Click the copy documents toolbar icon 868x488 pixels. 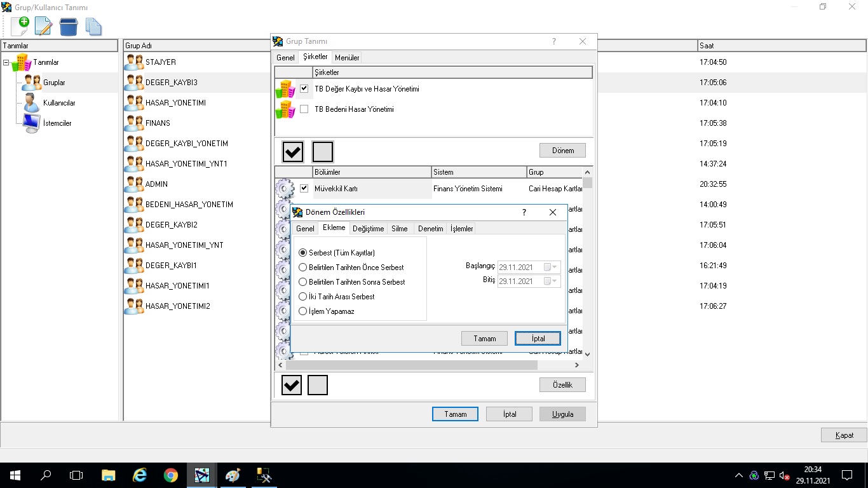click(x=93, y=26)
